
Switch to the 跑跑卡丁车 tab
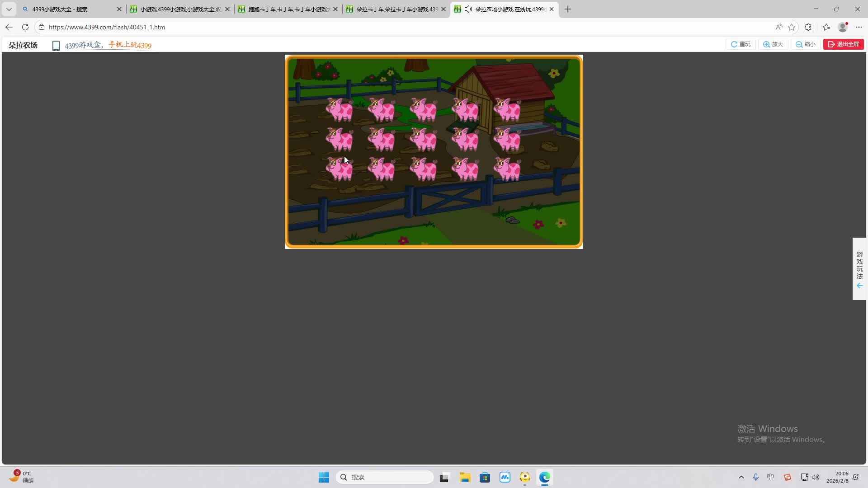[285, 9]
